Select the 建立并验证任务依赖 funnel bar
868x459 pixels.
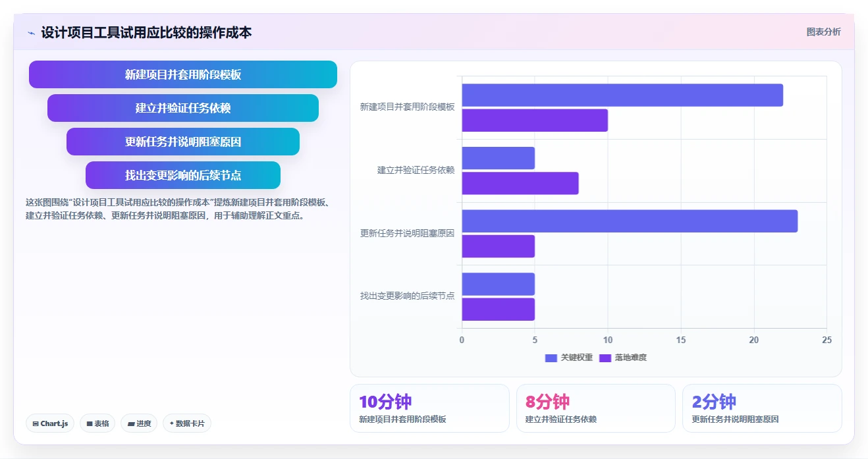[x=183, y=108]
